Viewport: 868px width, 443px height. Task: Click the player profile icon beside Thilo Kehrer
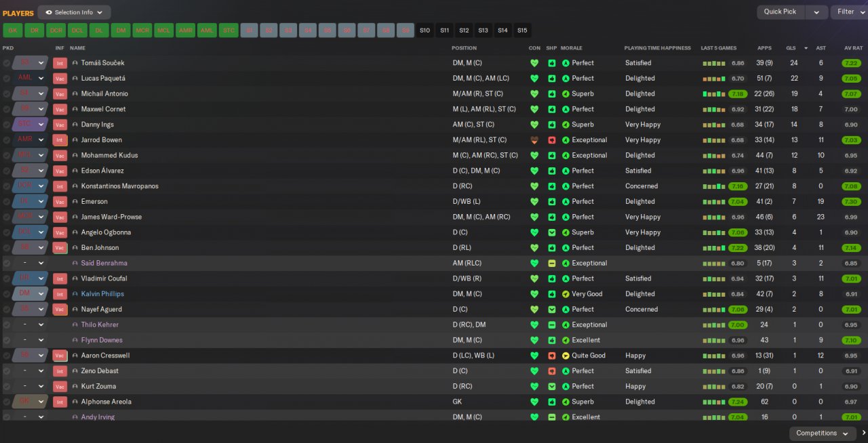click(x=75, y=325)
